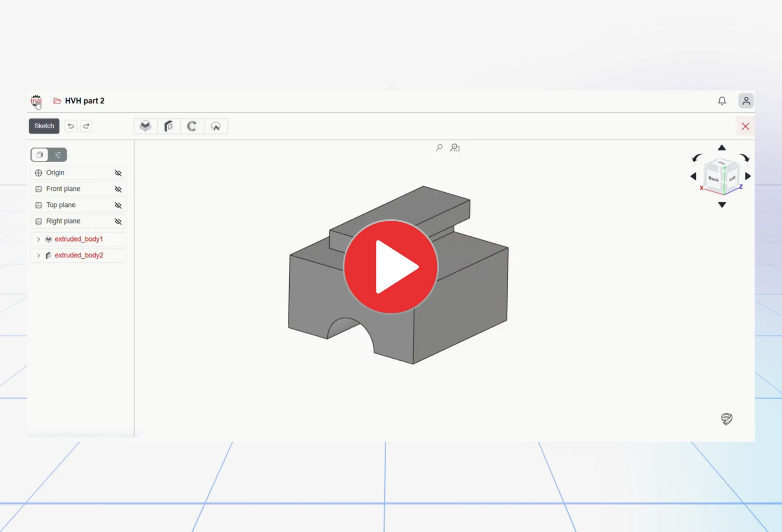The height and width of the screenshot is (532, 782).
Task: Select the Extrude cut tool icon
Action: pos(169,126)
